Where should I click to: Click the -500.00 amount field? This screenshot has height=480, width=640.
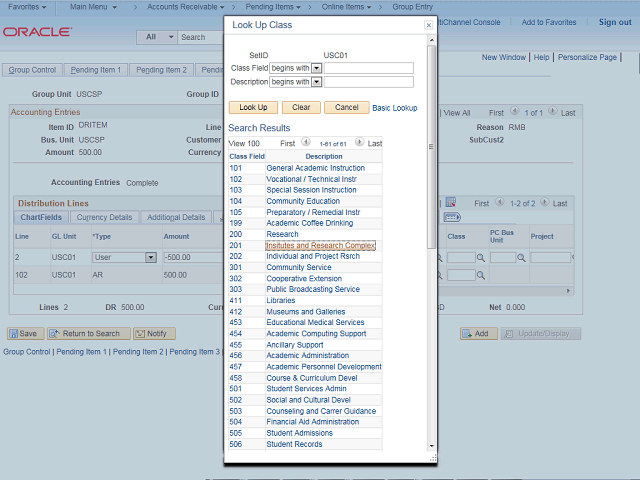(x=193, y=258)
